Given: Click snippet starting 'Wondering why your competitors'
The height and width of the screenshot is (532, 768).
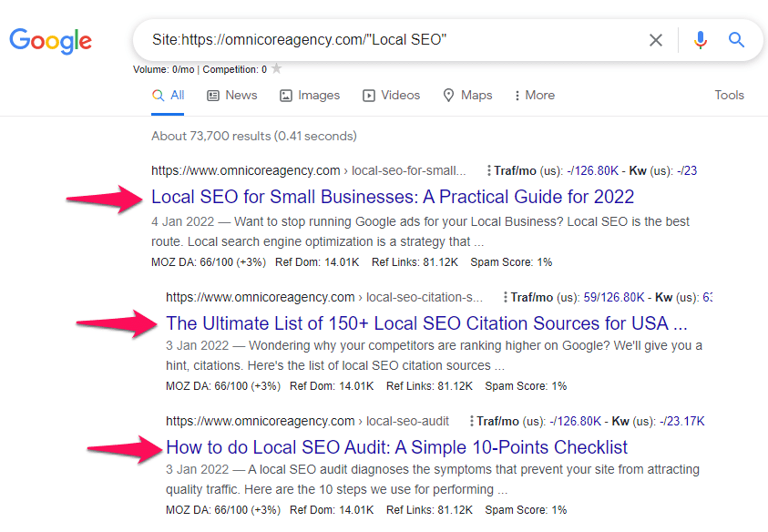Looking at the screenshot, I should pos(434,355).
